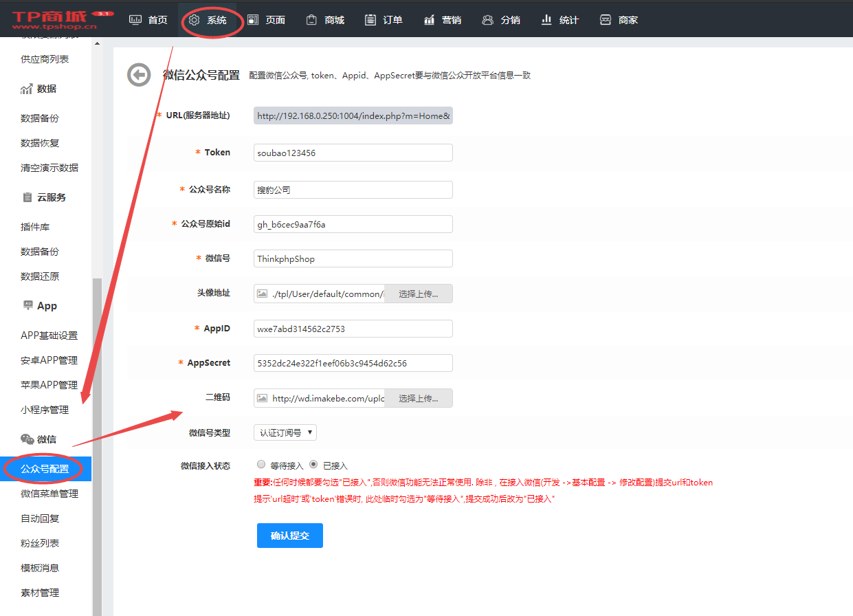853x616 pixels.
Task: Click the 商城 mall icon
Action: click(311, 19)
